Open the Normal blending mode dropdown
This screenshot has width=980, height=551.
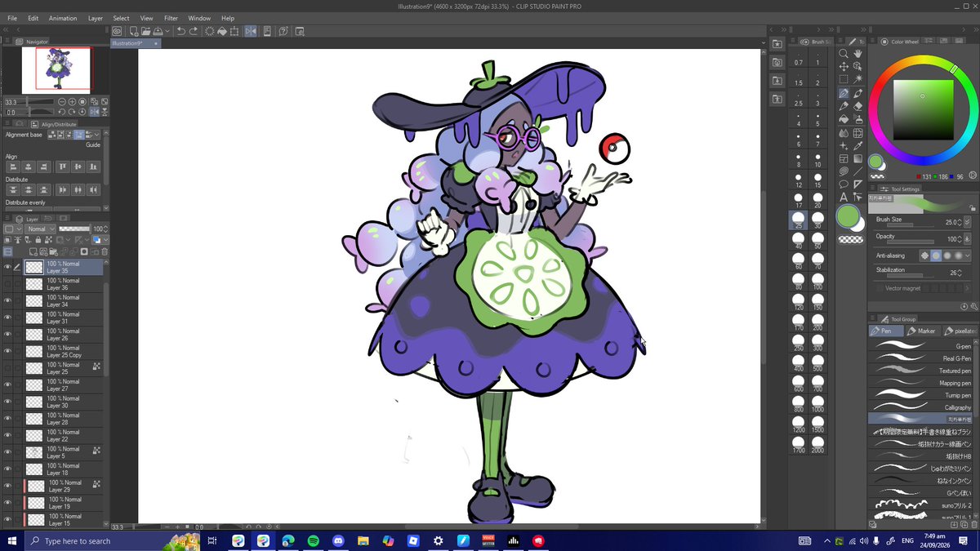pos(40,229)
